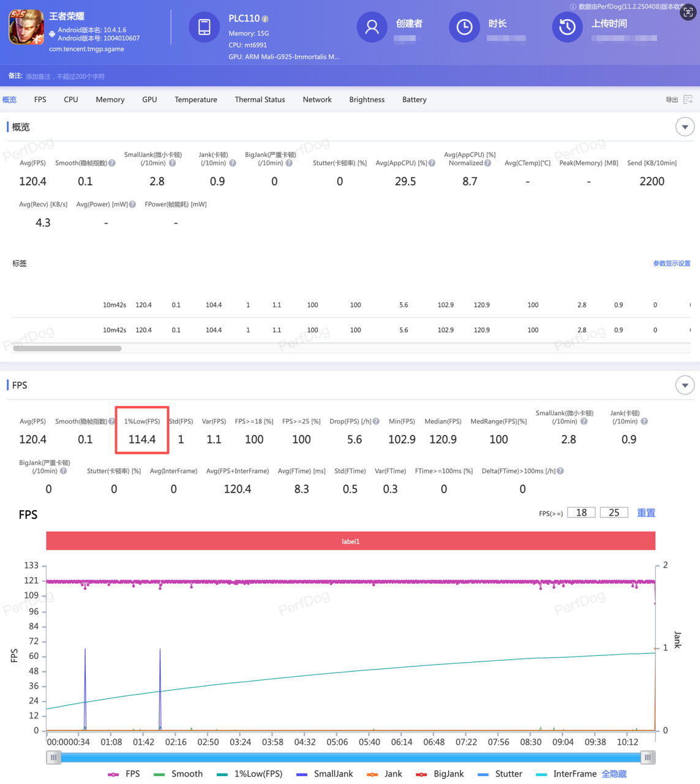This screenshot has width=700, height=784.
Task: Click the fullscreen capture icon in top corner
Action: [x=688, y=13]
